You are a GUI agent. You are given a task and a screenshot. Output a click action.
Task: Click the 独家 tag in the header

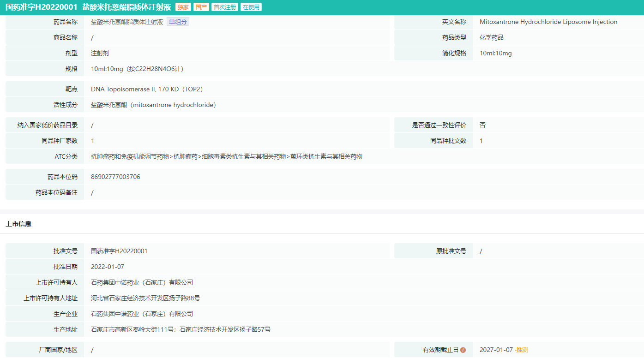click(183, 7)
